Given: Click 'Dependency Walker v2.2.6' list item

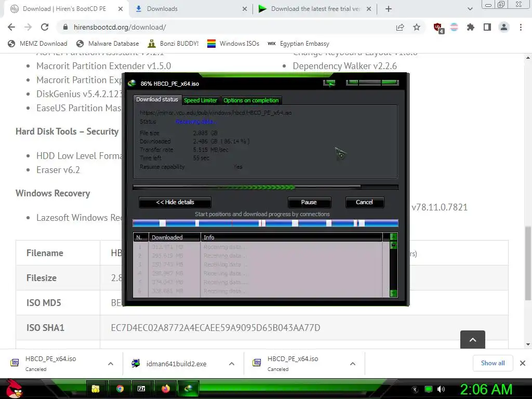Looking at the screenshot, I should click(x=344, y=66).
